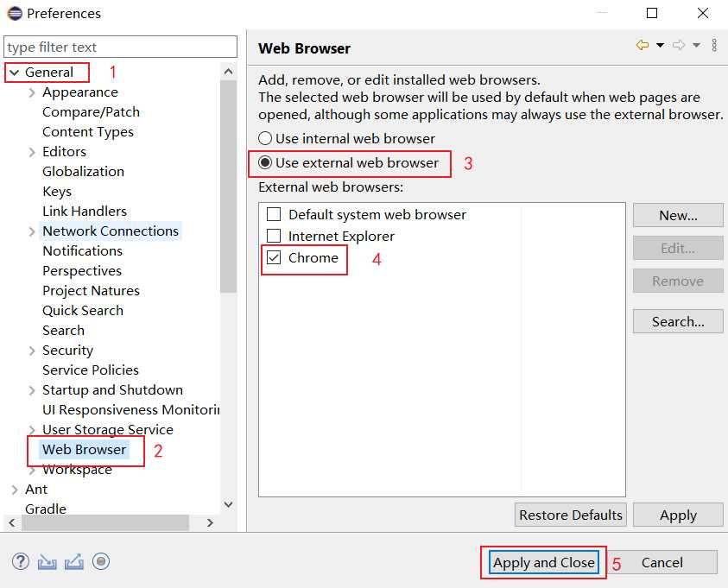Expand the Startup and Shutdown node
This screenshot has width=728, height=588.
pos(32,390)
